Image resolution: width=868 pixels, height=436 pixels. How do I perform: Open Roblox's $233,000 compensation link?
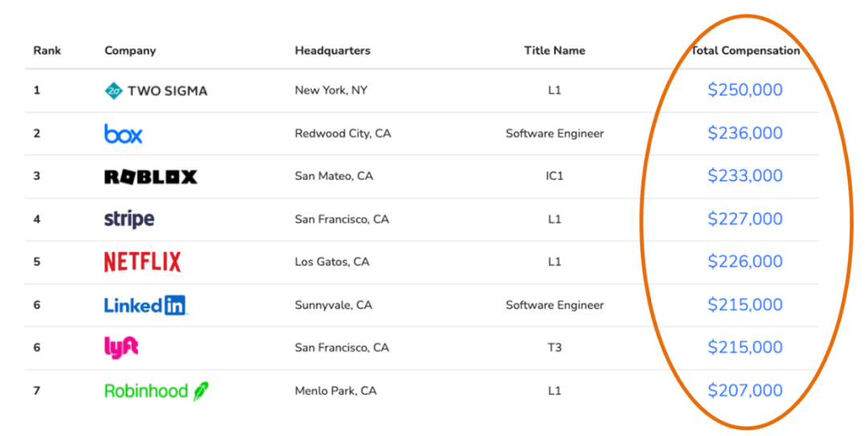745,175
